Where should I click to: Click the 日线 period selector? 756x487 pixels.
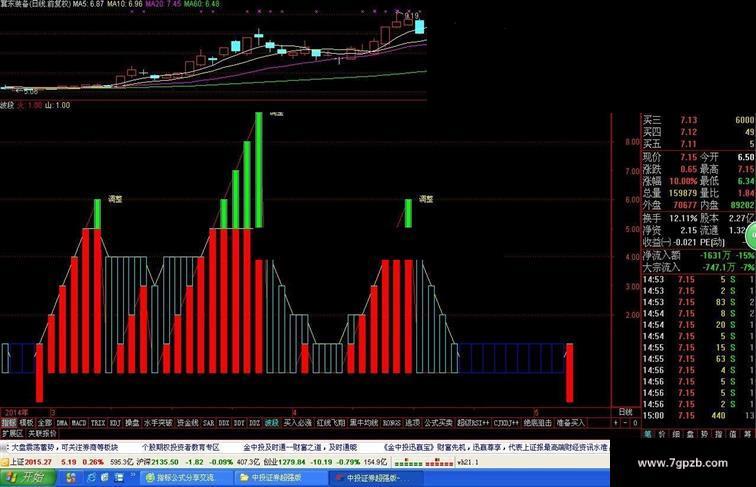(x=625, y=412)
